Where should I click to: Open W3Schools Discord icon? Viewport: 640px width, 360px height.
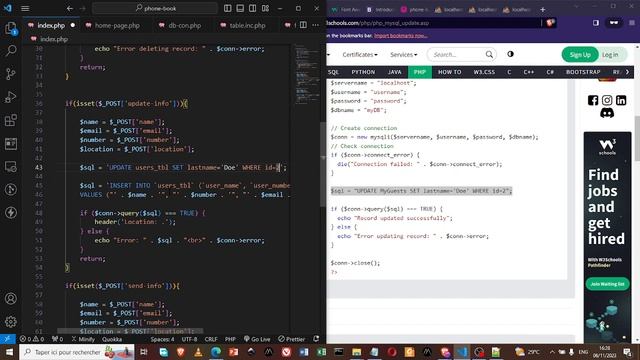[607, 113]
